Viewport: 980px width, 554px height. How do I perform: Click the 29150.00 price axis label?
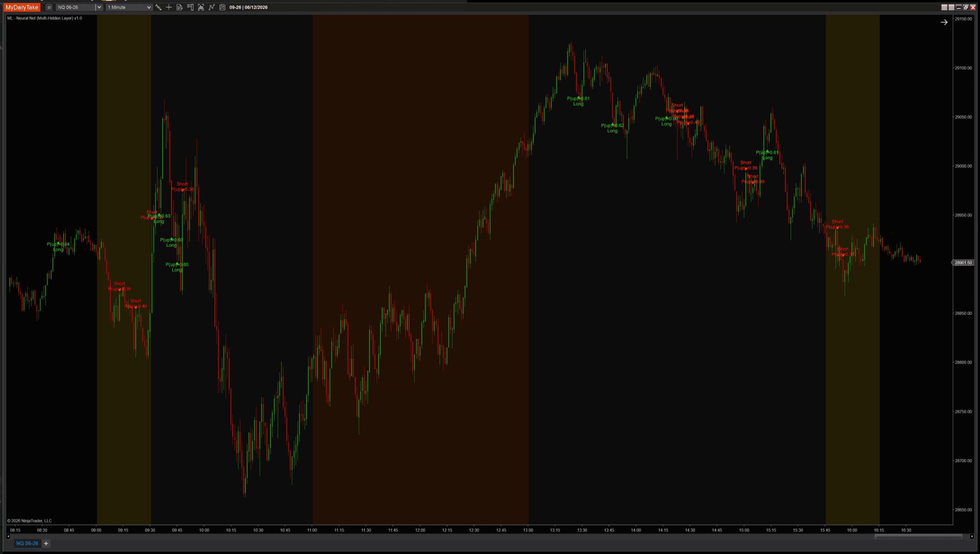pos(963,19)
